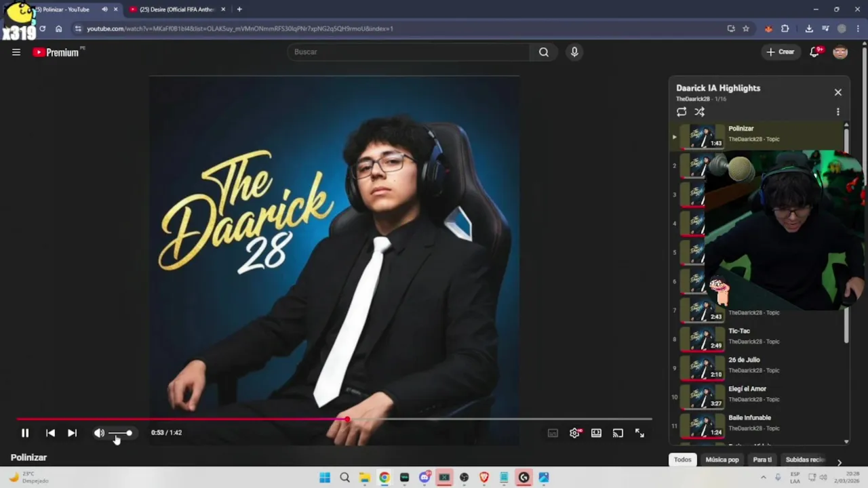Bookmark this page with star icon

pyautogui.click(x=746, y=28)
